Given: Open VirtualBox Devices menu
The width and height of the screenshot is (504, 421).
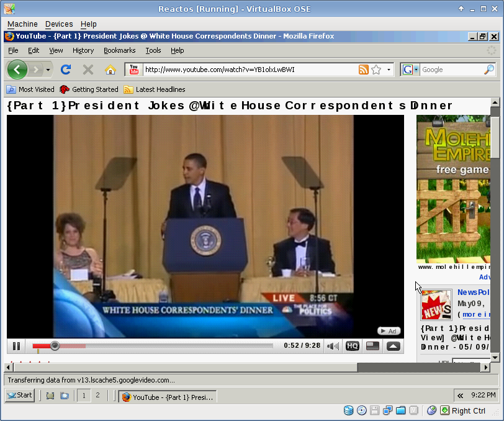Looking at the screenshot, I should pos(59,24).
